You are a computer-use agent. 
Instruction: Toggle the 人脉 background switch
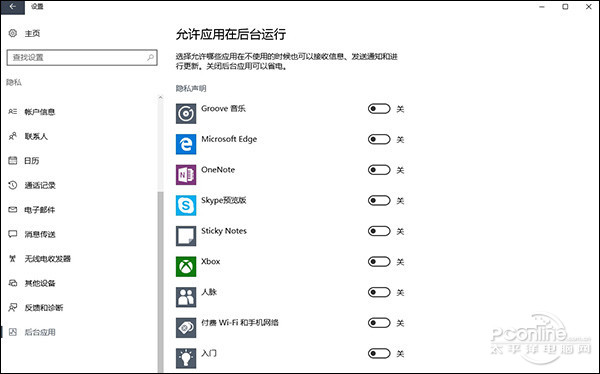click(x=379, y=293)
